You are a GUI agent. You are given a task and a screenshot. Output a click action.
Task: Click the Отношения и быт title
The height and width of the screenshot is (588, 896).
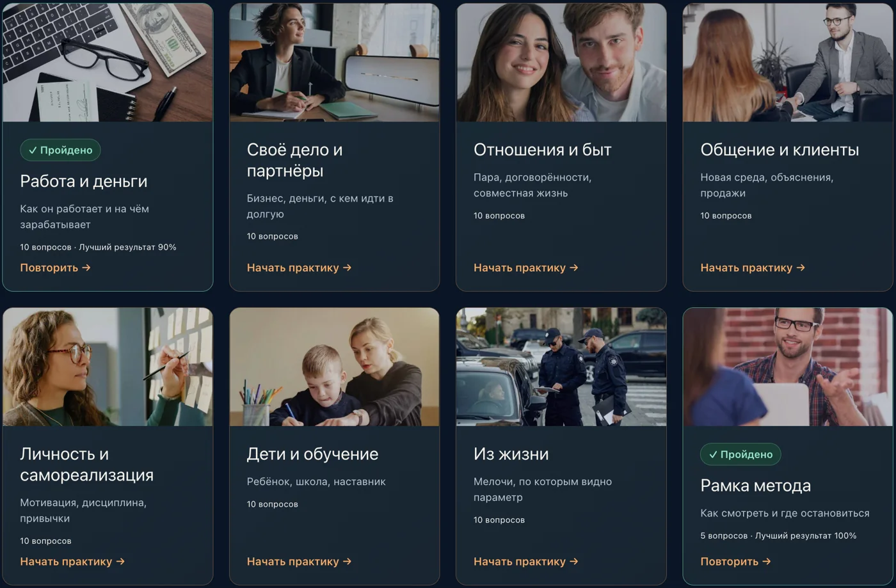click(x=543, y=150)
